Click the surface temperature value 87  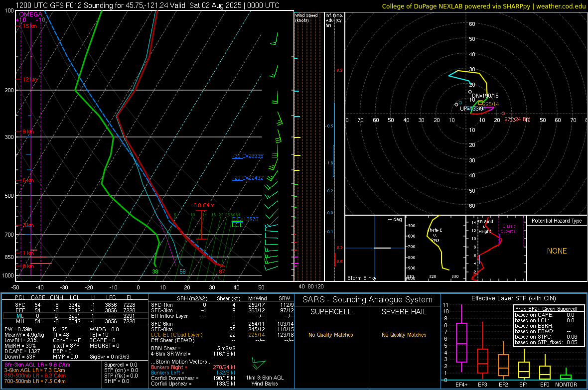tap(222, 271)
